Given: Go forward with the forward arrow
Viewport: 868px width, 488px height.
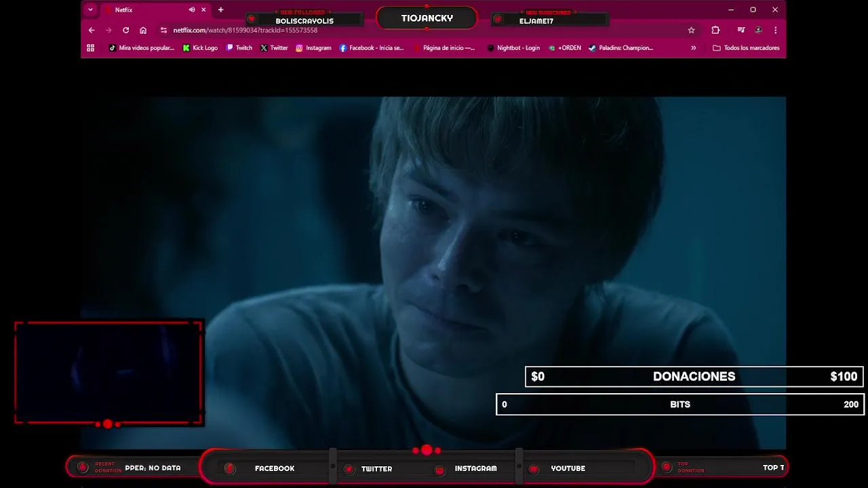Looking at the screenshot, I should click(108, 30).
